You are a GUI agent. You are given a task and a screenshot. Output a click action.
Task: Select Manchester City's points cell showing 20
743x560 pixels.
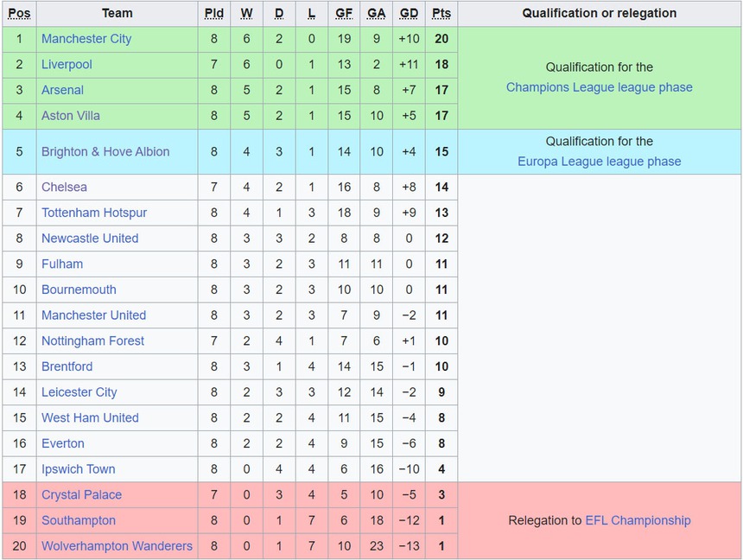(x=441, y=39)
